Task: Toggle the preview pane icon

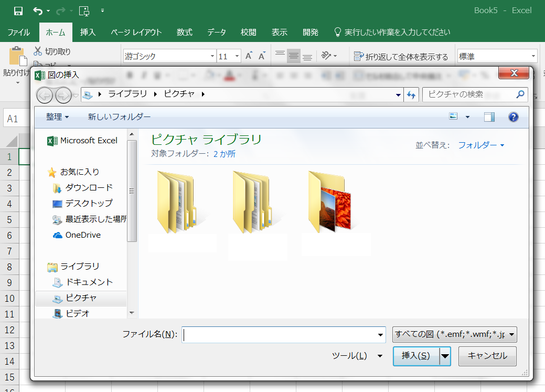Action: (489, 117)
